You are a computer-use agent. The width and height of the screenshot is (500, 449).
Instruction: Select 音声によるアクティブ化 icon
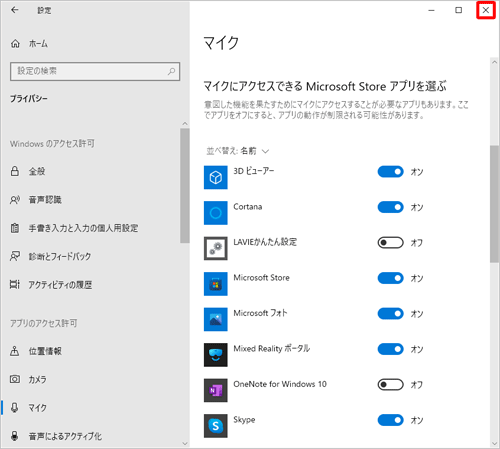coord(15,436)
